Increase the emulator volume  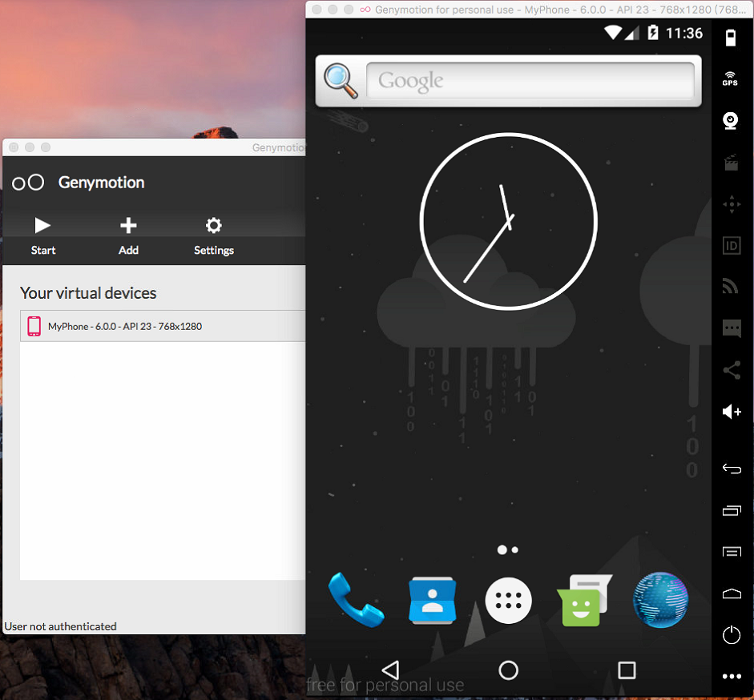tap(732, 412)
